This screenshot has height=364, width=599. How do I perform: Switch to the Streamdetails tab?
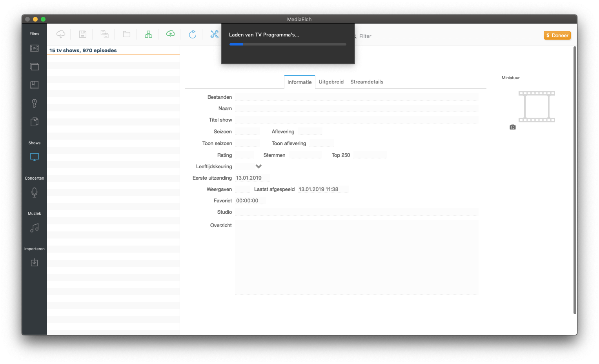click(367, 82)
